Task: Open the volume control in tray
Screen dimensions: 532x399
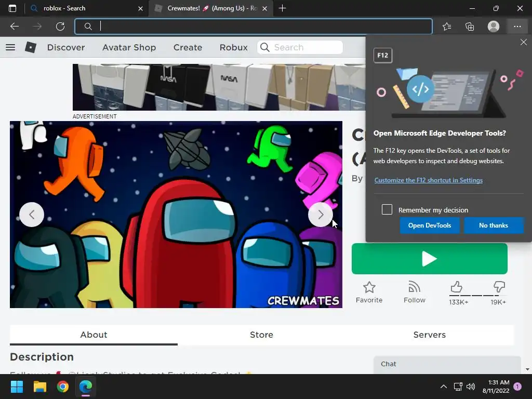Action: pos(471,387)
